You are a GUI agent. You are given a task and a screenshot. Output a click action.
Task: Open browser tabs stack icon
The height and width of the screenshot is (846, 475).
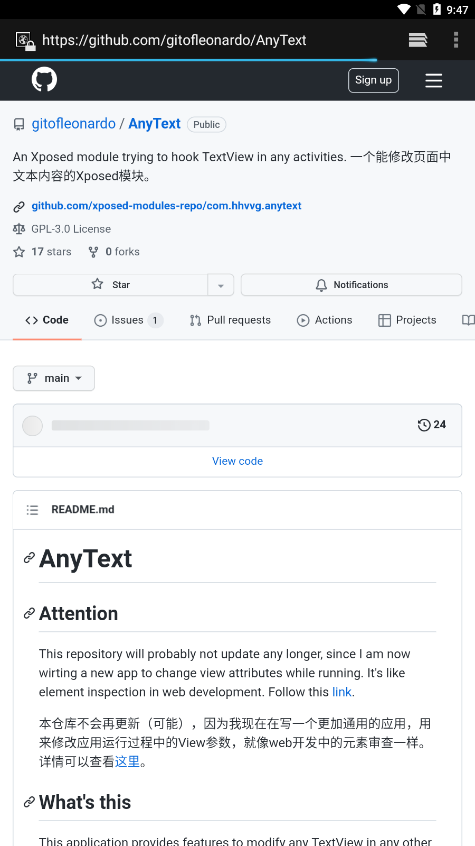(418, 40)
